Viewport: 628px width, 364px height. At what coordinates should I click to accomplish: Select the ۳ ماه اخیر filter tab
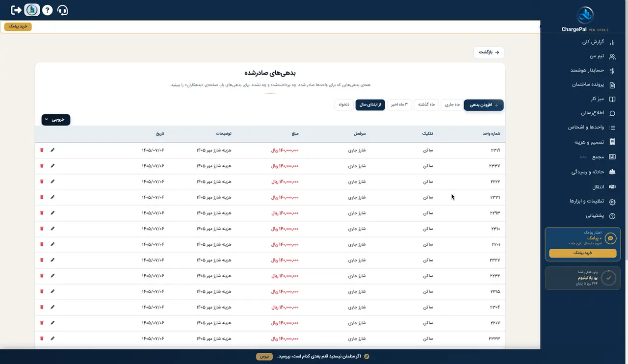click(x=399, y=105)
